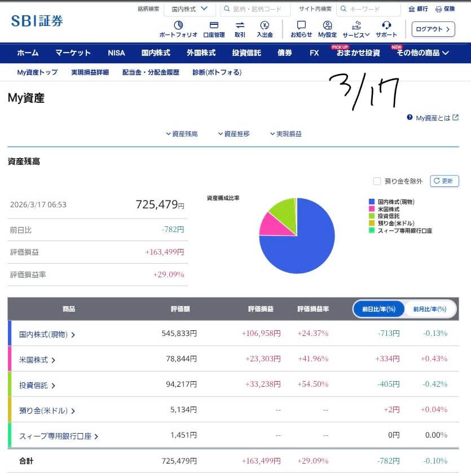471x476 pixels.
Task: Check the 預り金を除外 checkbox
Action: [377, 181]
